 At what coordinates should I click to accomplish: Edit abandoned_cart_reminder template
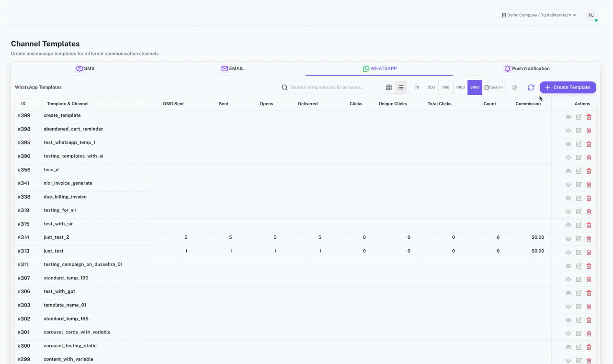click(579, 131)
